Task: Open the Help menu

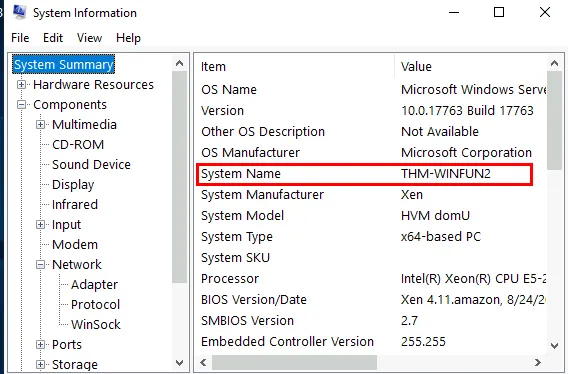Action: (x=128, y=38)
